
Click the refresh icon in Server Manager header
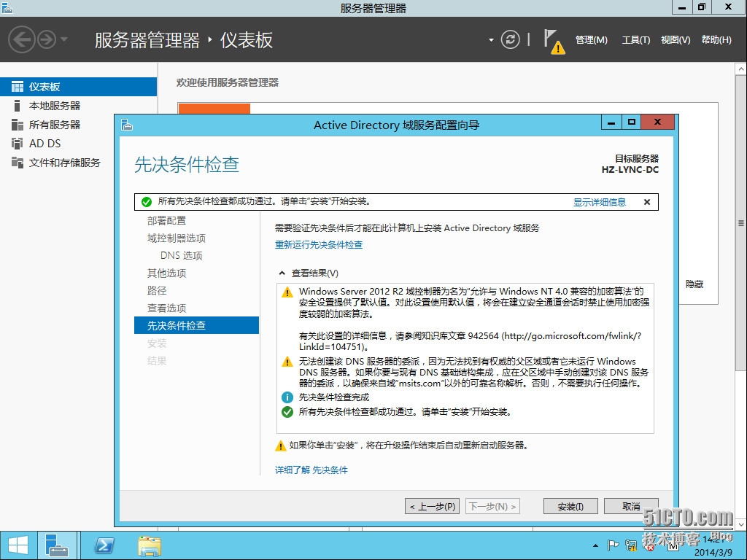click(x=510, y=39)
